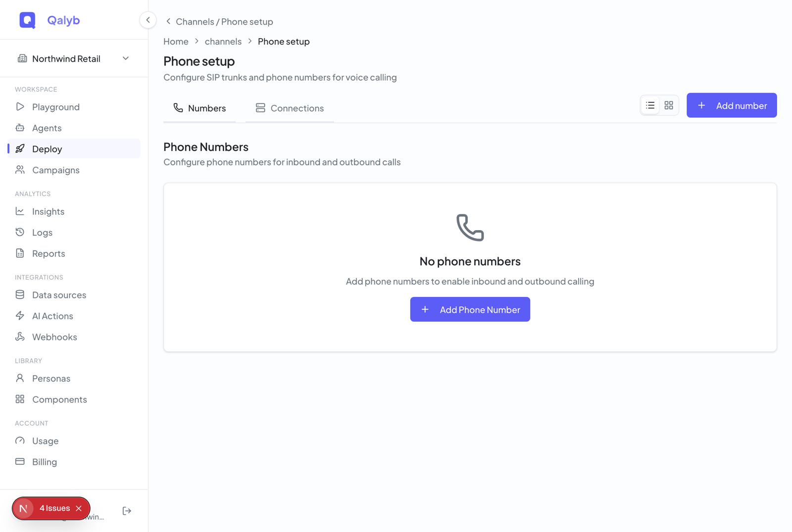Go back via Channels / Phone setup arrow
The width and height of the screenshot is (792, 532).
168,21
